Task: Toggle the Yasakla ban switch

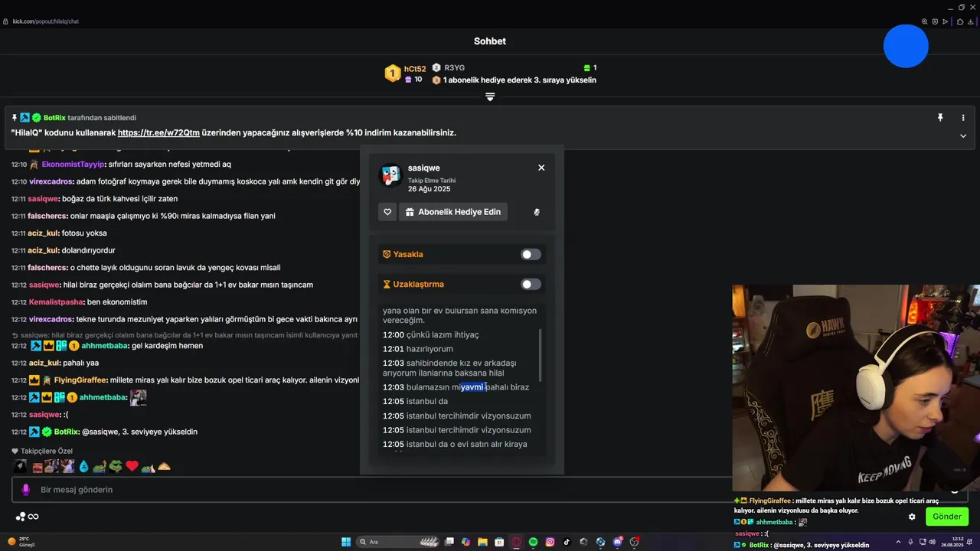Action: pos(531,254)
